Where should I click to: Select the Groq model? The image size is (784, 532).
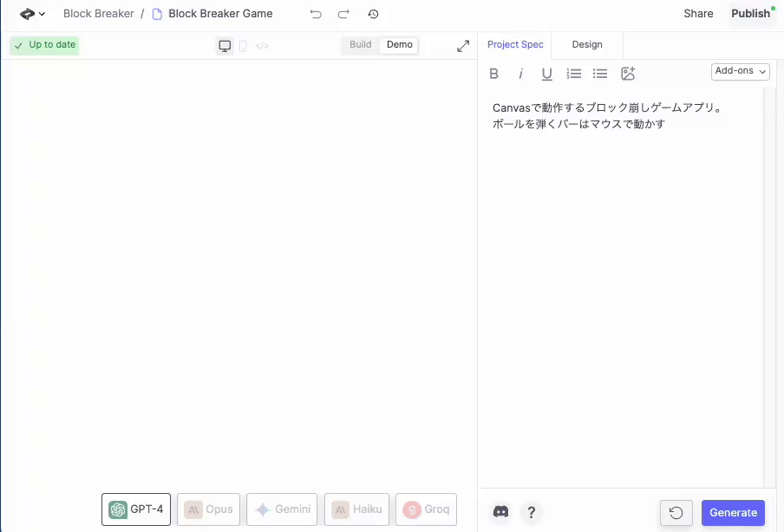426,509
